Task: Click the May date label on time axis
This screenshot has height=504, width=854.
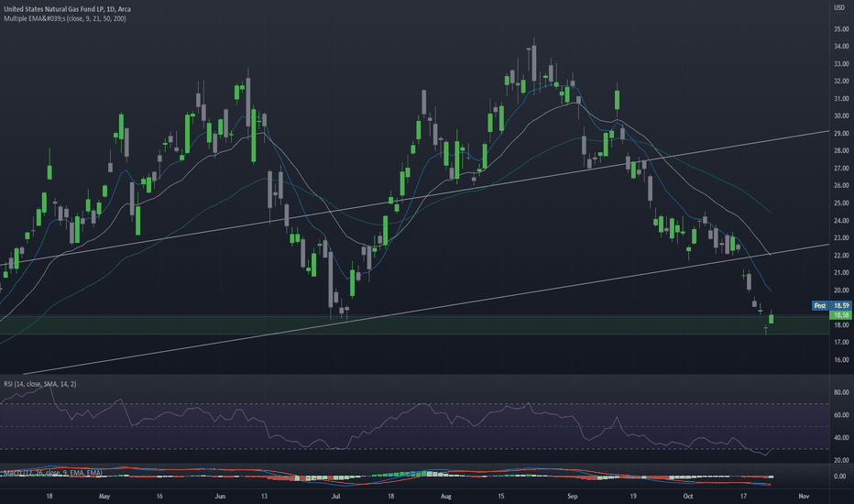Action: tap(104, 497)
